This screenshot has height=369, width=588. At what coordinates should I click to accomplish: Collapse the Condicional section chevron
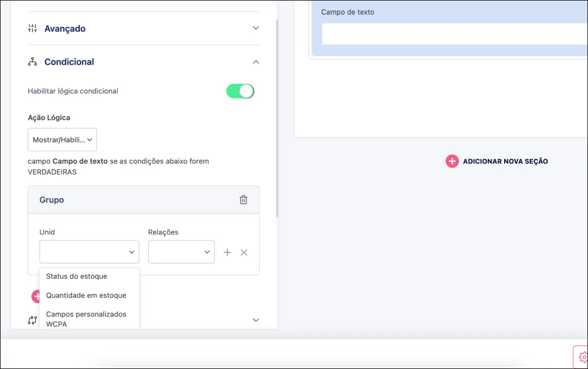[256, 62]
